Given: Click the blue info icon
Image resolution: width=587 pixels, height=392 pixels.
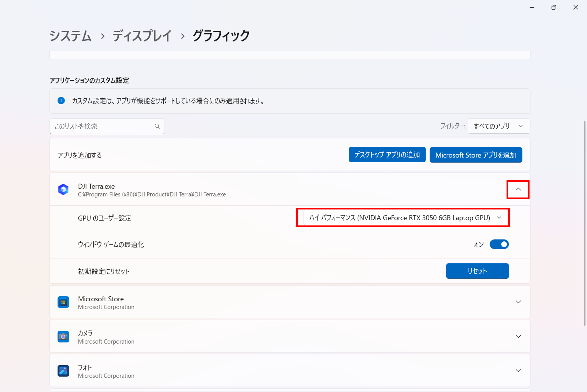Looking at the screenshot, I should click(x=61, y=101).
